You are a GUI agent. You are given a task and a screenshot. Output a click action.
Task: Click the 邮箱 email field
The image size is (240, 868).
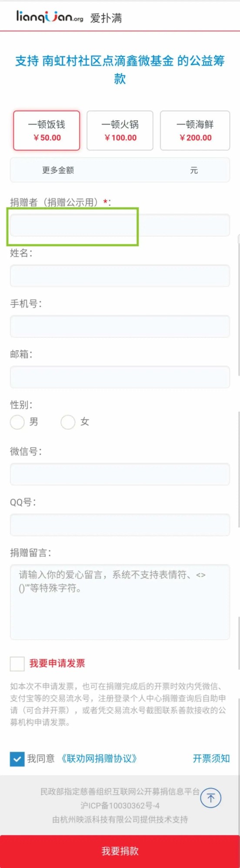click(x=120, y=377)
